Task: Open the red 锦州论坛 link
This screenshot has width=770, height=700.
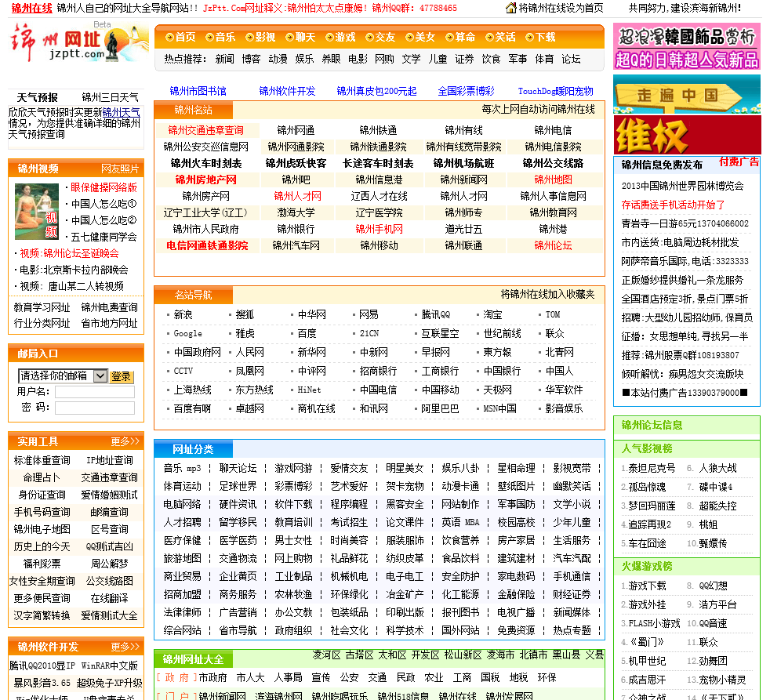Action: click(x=553, y=245)
